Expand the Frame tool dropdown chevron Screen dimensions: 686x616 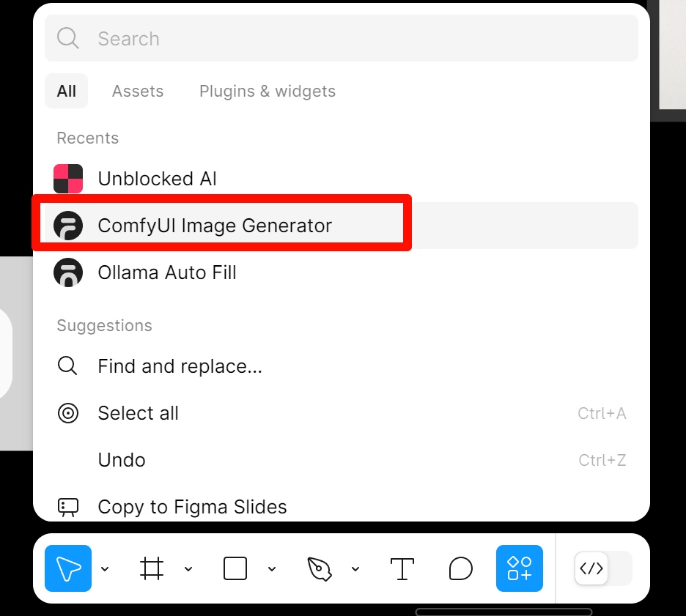188,569
